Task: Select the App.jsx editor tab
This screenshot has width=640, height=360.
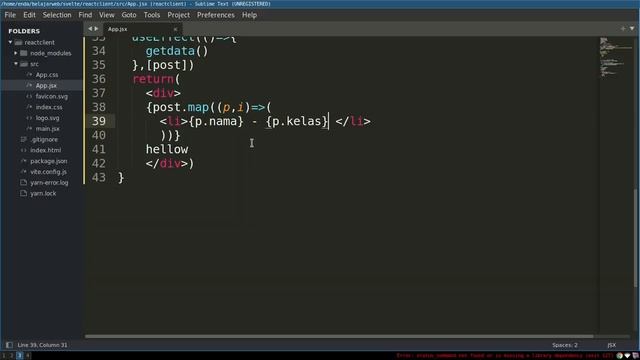Action: pyautogui.click(x=139, y=29)
